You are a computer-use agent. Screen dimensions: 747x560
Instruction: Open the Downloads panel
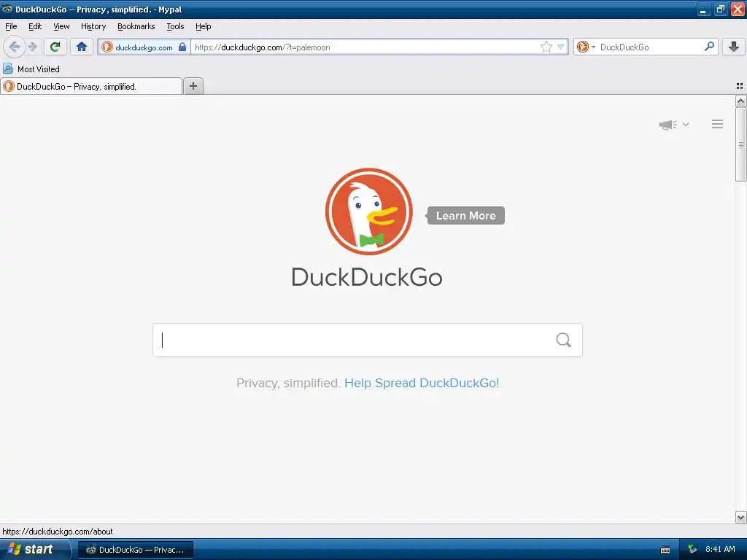[734, 47]
